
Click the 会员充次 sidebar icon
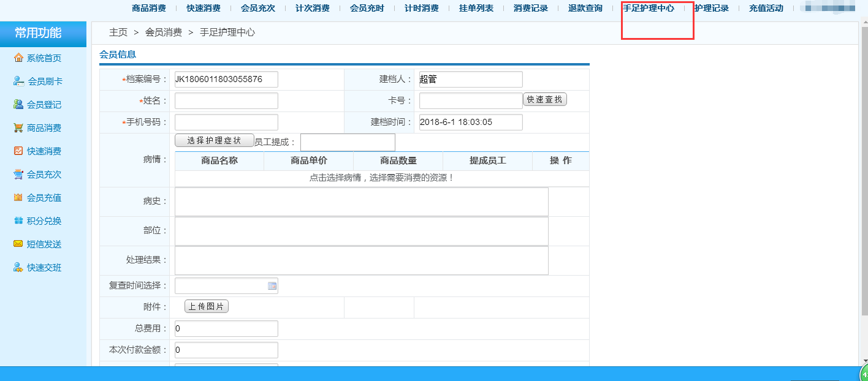pos(39,174)
